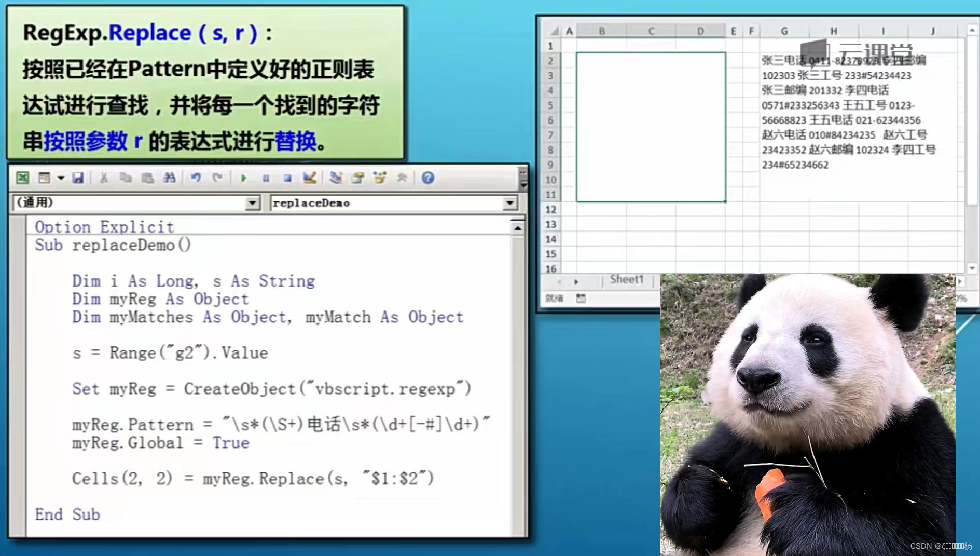Toggle Design Mode icon
The image size is (980, 556).
pos(310,178)
